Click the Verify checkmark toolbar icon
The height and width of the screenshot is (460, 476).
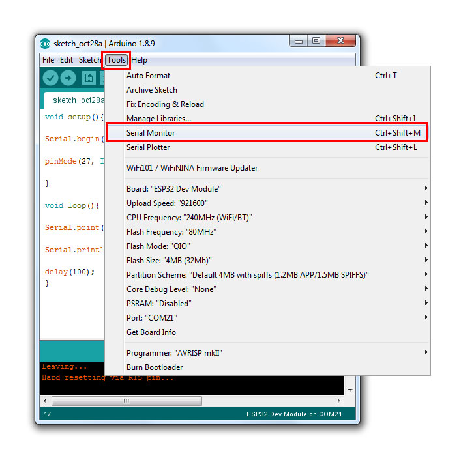pos(50,78)
